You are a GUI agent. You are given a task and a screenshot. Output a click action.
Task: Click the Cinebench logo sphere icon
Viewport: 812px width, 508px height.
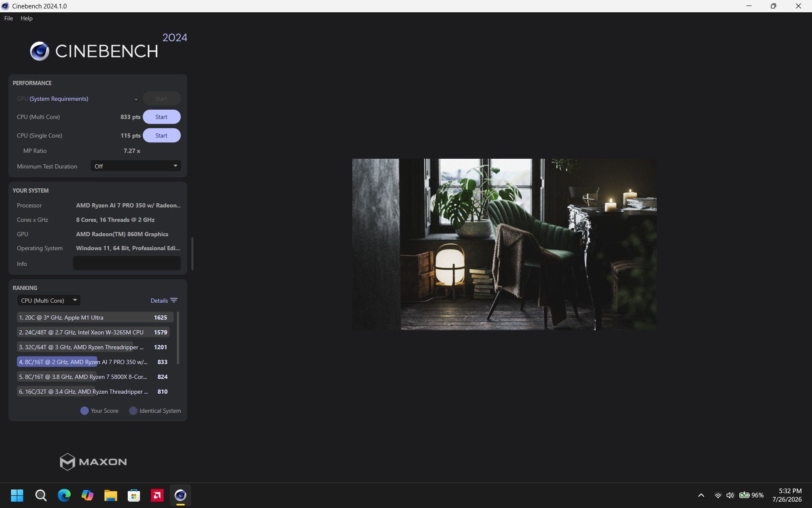[40, 51]
